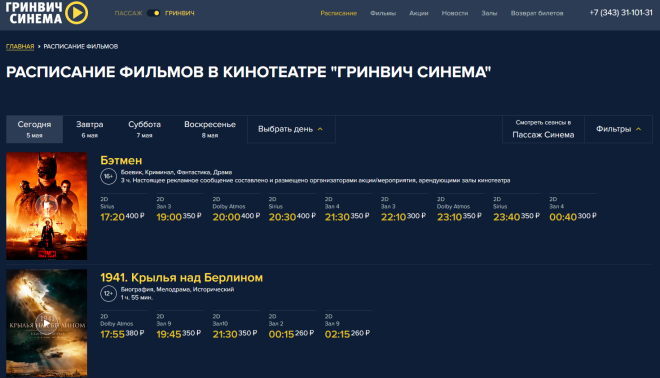Open the Акции menu item
The image size is (660, 378).
coord(419,13)
